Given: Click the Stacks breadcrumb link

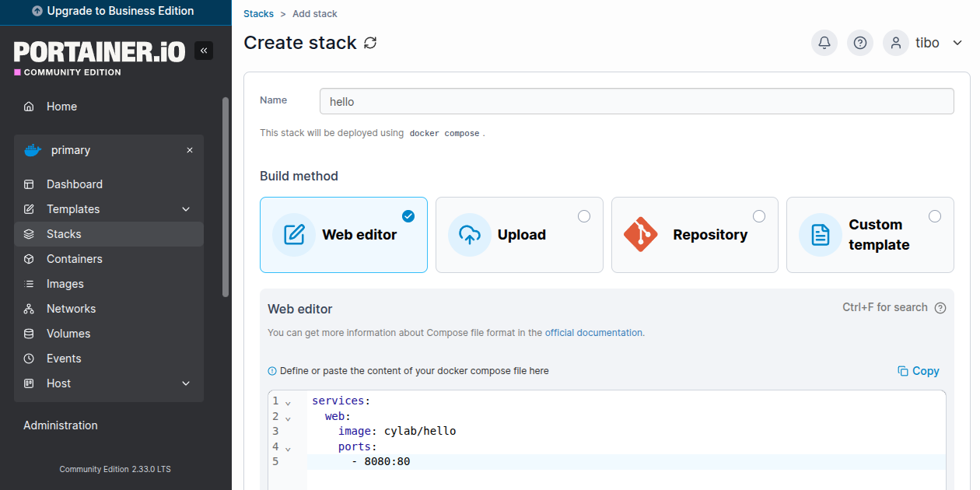Looking at the screenshot, I should pyautogui.click(x=259, y=14).
